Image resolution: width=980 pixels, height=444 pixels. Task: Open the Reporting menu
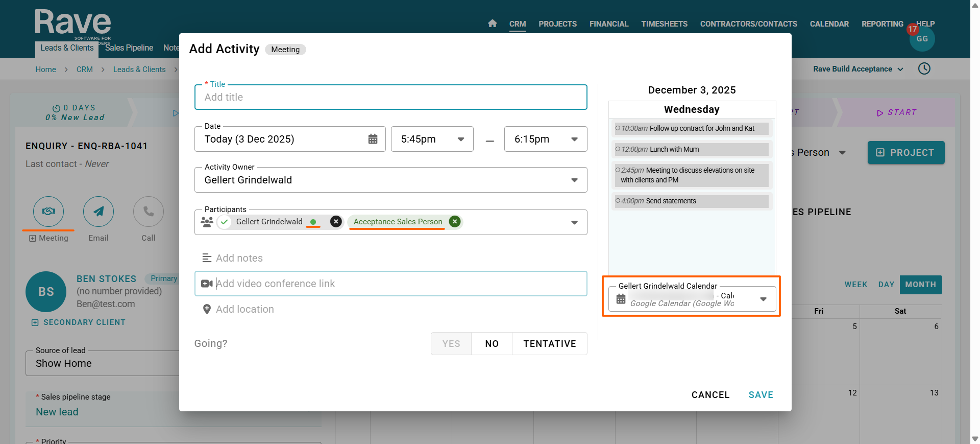click(882, 24)
